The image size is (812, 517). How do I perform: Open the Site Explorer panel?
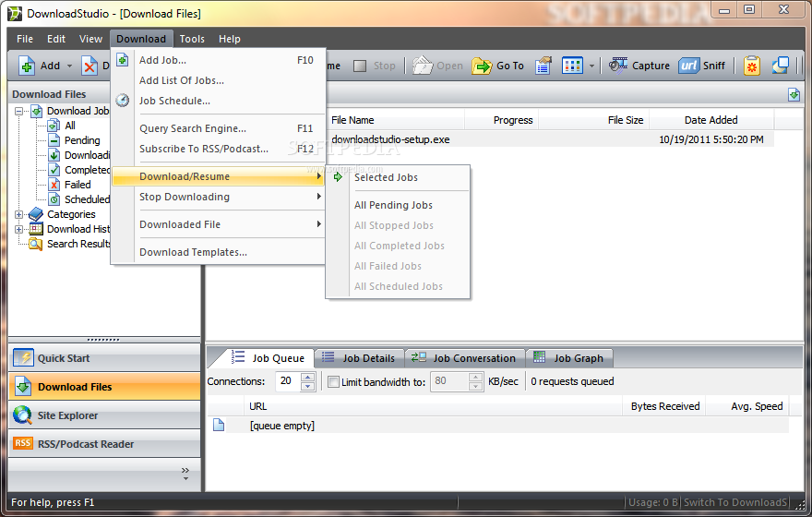pos(104,415)
